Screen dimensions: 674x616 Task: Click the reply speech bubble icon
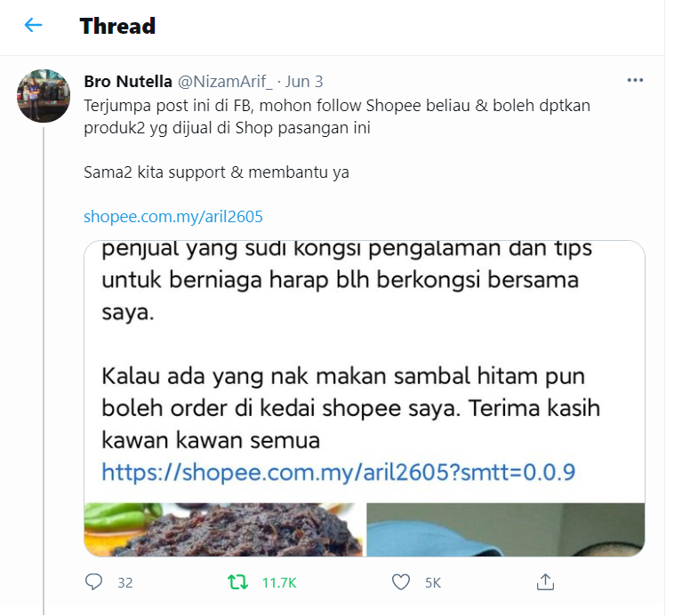93,582
